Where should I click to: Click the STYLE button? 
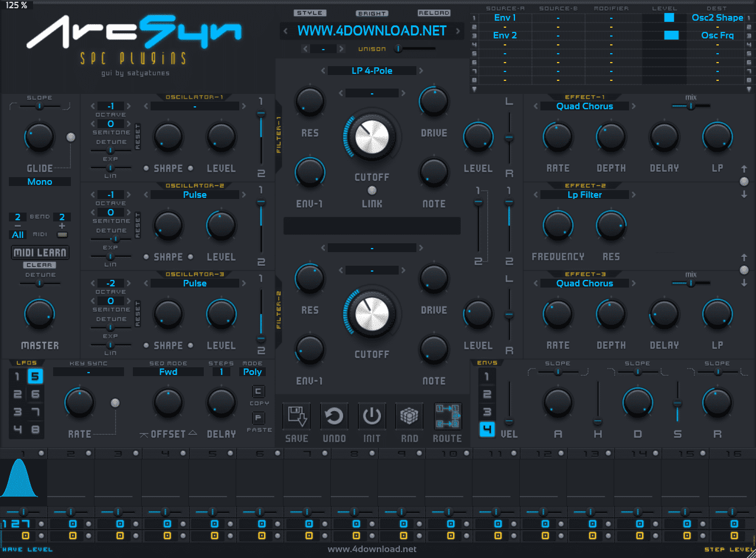pos(309,13)
